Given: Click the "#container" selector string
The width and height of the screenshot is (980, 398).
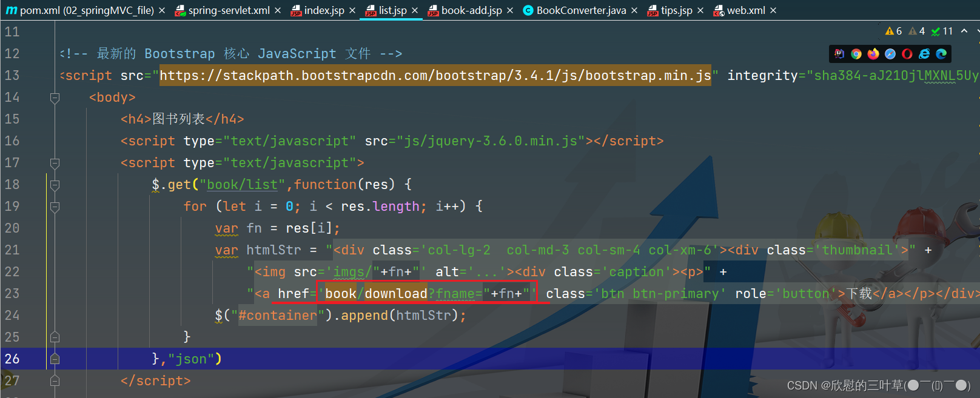Looking at the screenshot, I should click(278, 316).
